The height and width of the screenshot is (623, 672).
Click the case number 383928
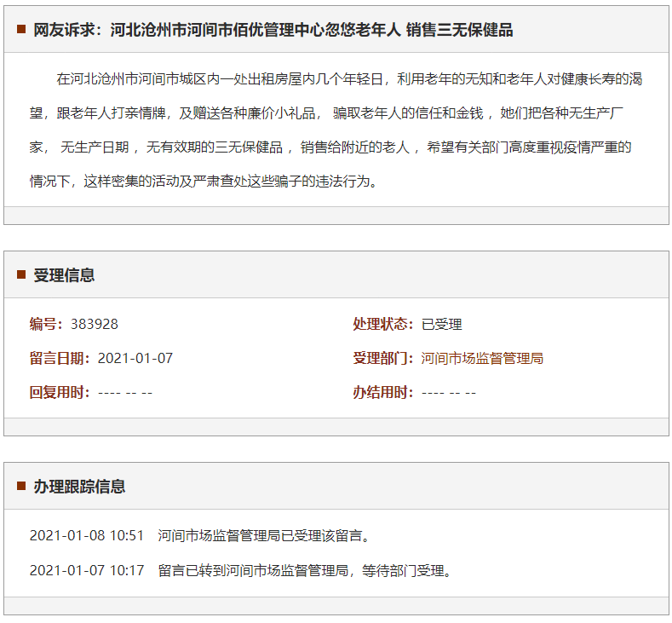pyautogui.click(x=95, y=324)
